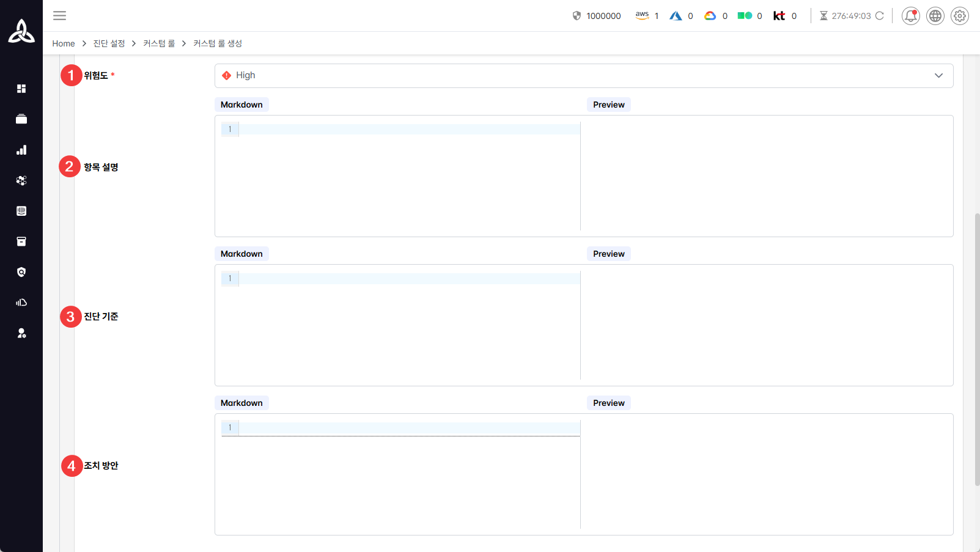
Task: Click the Azure account counter icon
Action: click(x=676, y=16)
